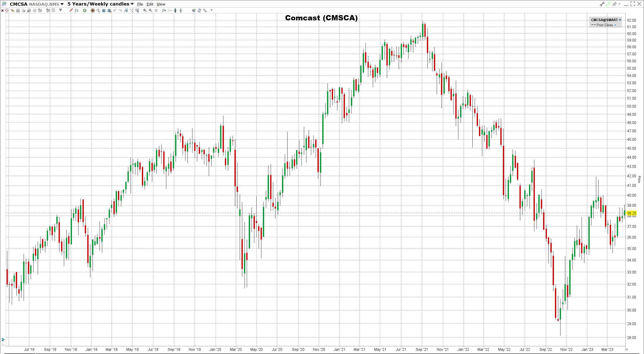Click the yellow 38.25 price marker
The height and width of the screenshot is (354, 644).
[631, 213]
